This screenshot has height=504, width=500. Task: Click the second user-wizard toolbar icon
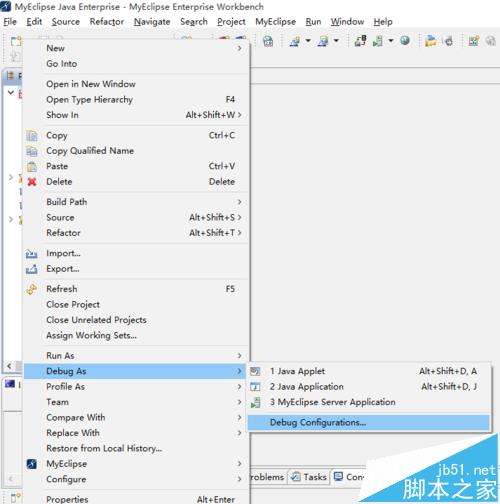(x=323, y=41)
